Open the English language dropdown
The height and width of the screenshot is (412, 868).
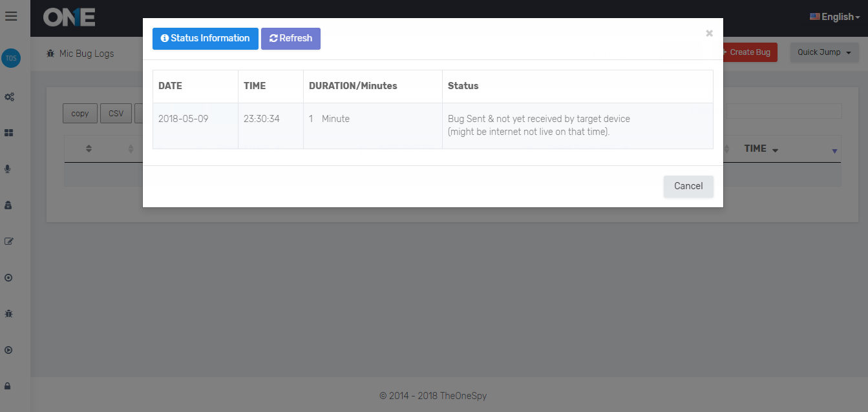pos(835,17)
